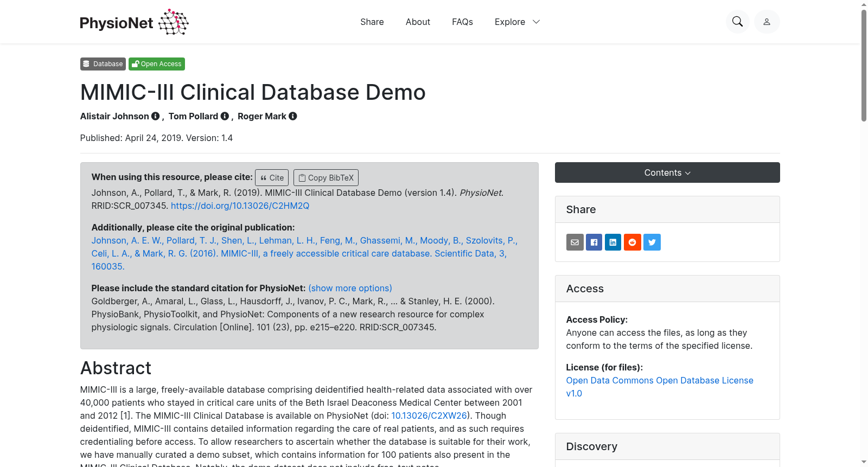The width and height of the screenshot is (868, 467).
Task: Share via email icon
Action: pos(575,242)
